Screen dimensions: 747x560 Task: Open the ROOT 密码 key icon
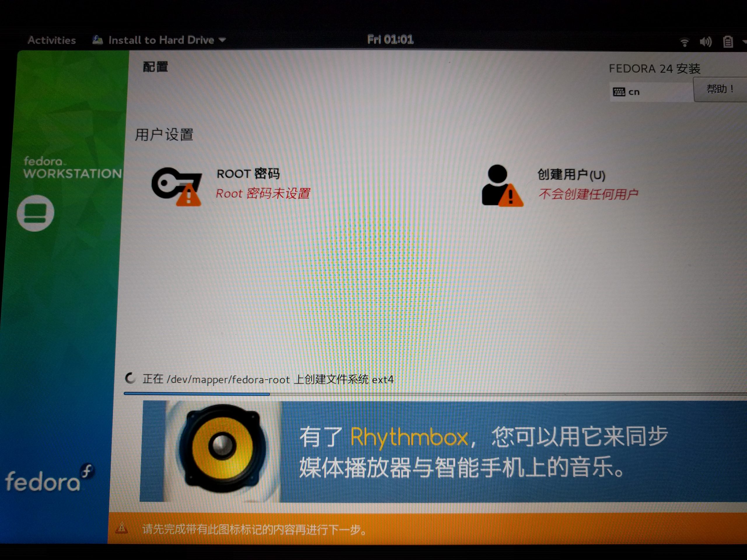click(x=177, y=186)
